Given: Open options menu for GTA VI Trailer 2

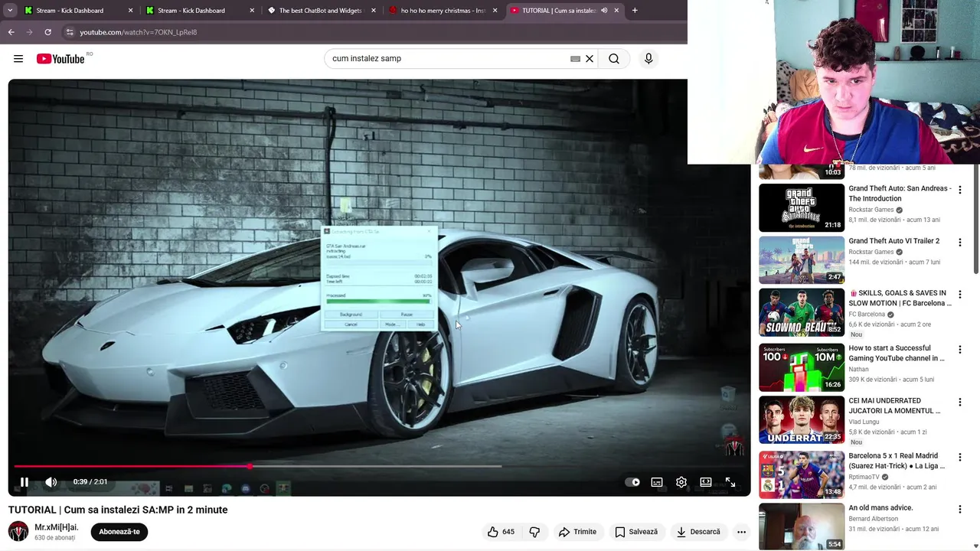Looking at the screenshot, I should 959,242.
